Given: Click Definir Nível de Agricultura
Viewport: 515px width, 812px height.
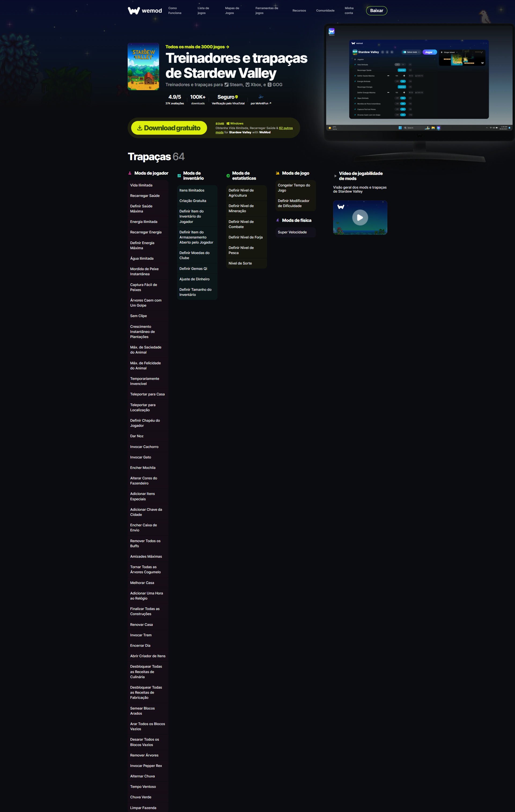Looking at the screenshot, I should tap(247, 193).
